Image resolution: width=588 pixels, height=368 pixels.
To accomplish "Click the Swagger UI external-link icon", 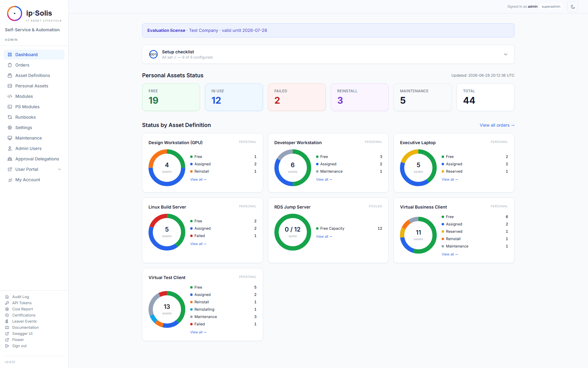I will [x=7, y=334].
